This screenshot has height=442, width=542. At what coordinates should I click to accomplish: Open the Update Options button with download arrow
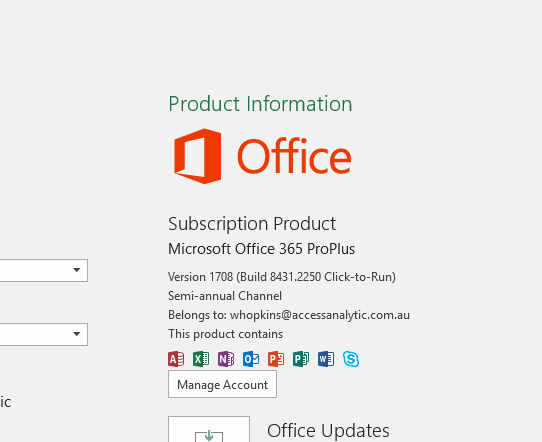pos(209,429)
